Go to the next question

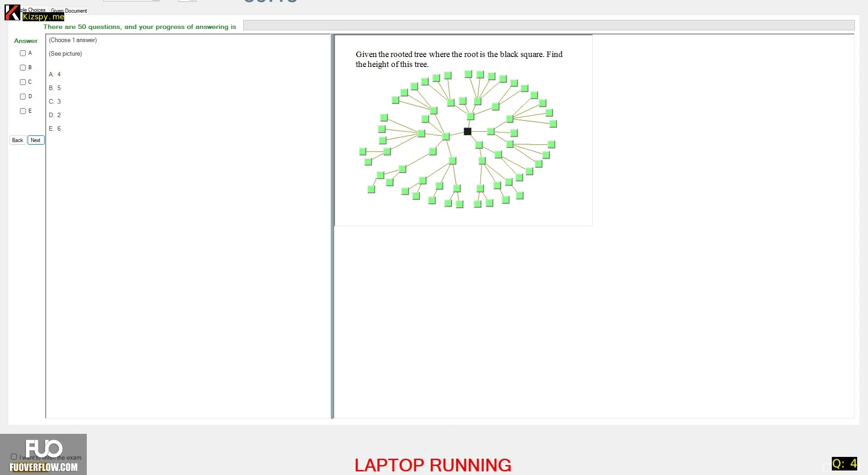point(36,140)
